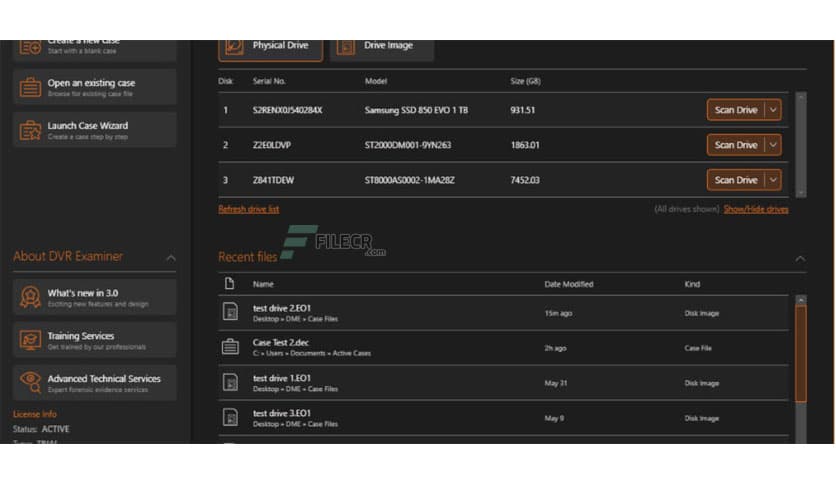Click the Size (GB) column header
The height and width of the screenshot is (484, 836).
pos(525,81)
